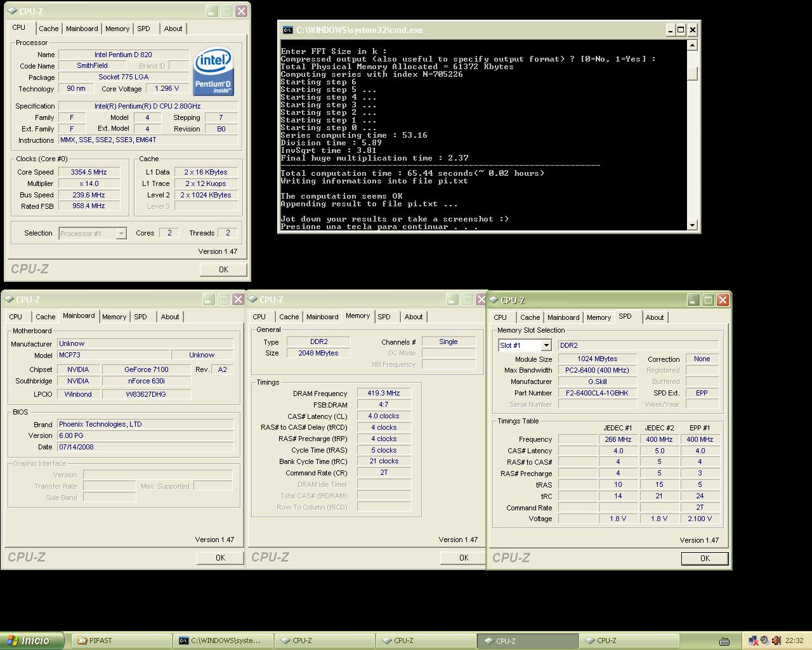Switch to CPU tab in SPD window
This screenshot has height=650, width=812.
click(501, 317)
